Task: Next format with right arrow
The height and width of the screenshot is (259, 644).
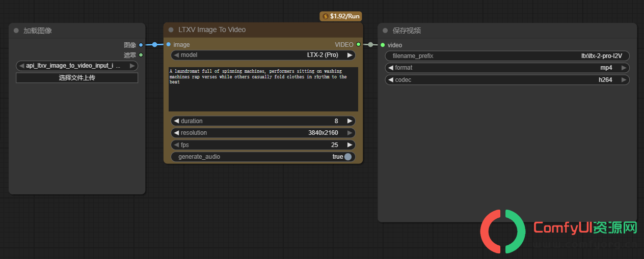Action: click(624, 68)
